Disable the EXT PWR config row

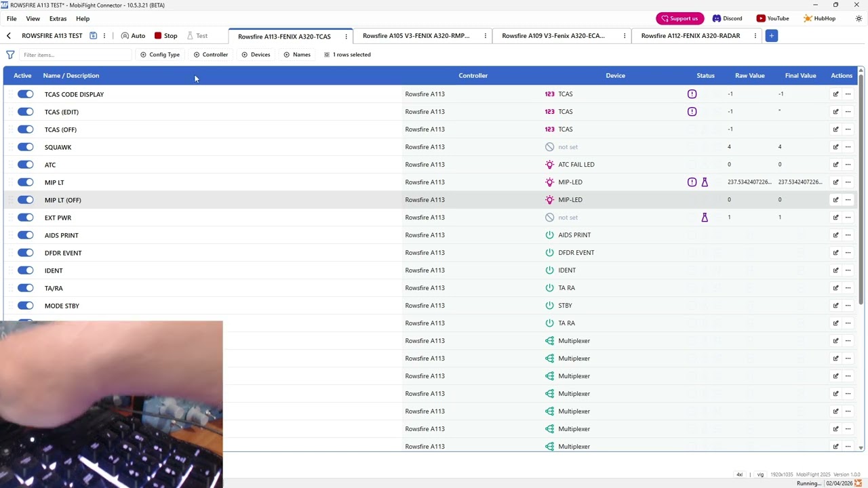(x=26, y=218)
